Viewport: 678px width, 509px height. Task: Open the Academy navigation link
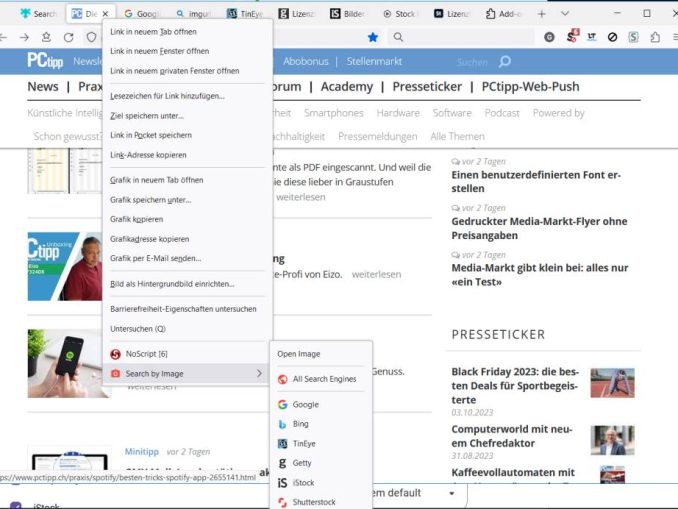pos(347,86)
